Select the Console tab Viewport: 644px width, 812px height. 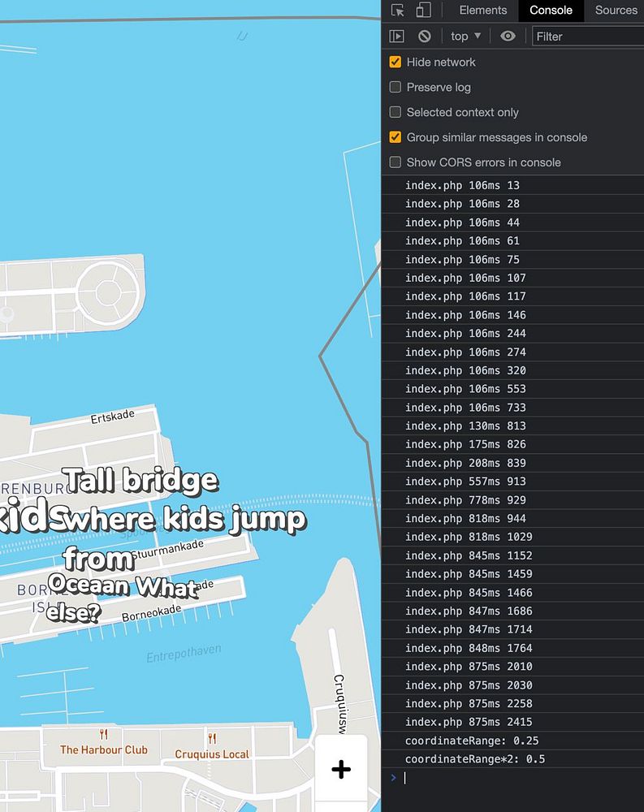(x=551, y=11)
